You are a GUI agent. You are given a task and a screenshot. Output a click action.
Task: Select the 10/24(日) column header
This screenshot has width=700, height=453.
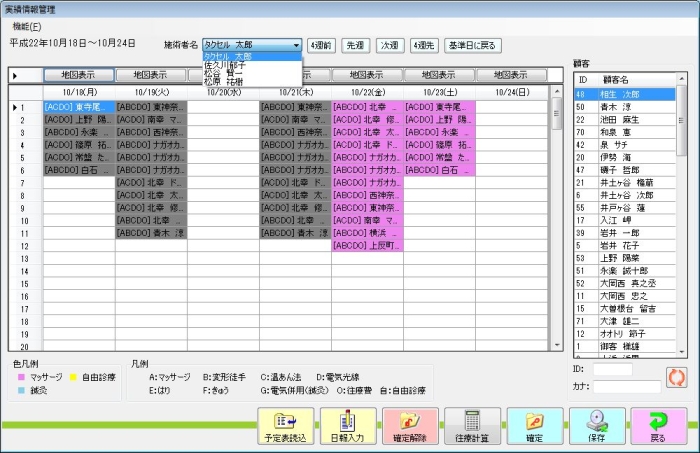[x=512, y=92]
